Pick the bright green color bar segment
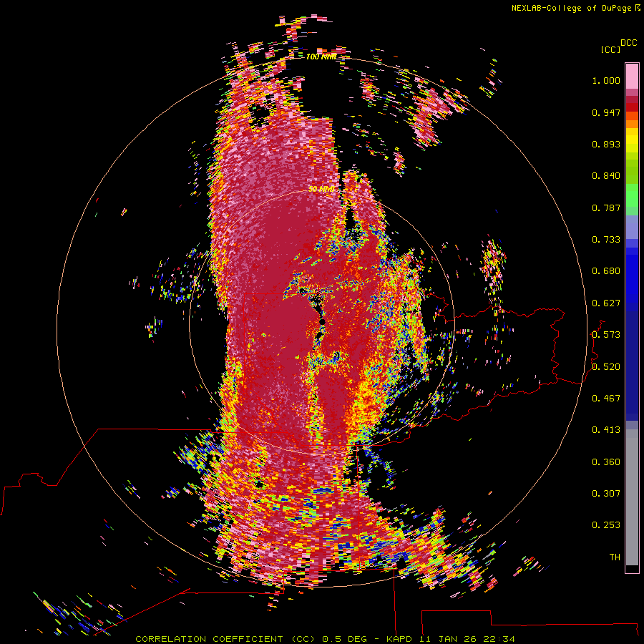Screen dimensions: 644x644 click(x=632, y=195)
